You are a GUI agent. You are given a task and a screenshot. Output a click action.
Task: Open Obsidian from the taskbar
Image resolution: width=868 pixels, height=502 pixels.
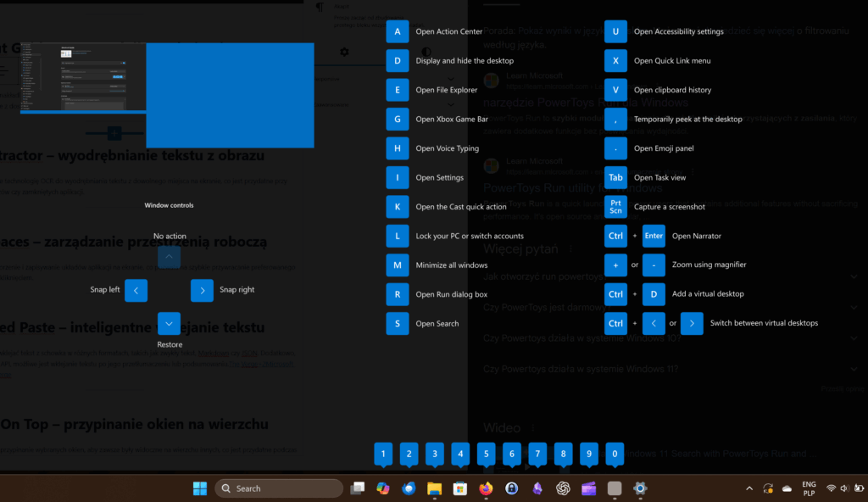[x=537, y=488]
